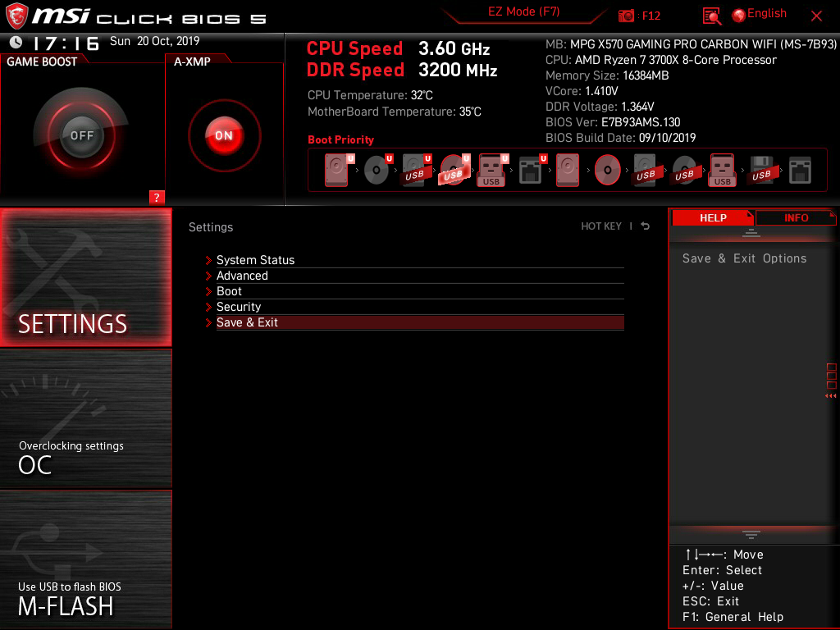
Task: Select the System Status entry
Action: point(255,259)
